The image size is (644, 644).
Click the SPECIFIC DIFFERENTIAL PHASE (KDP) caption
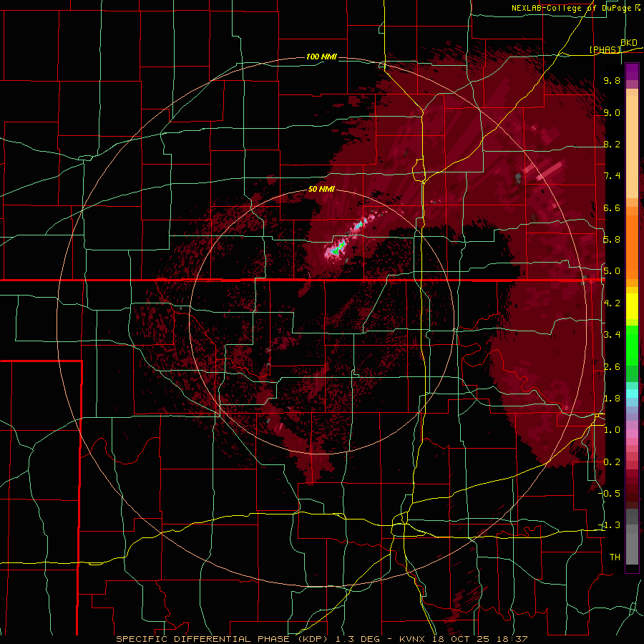pyautogui.click(x=220, y=639)
